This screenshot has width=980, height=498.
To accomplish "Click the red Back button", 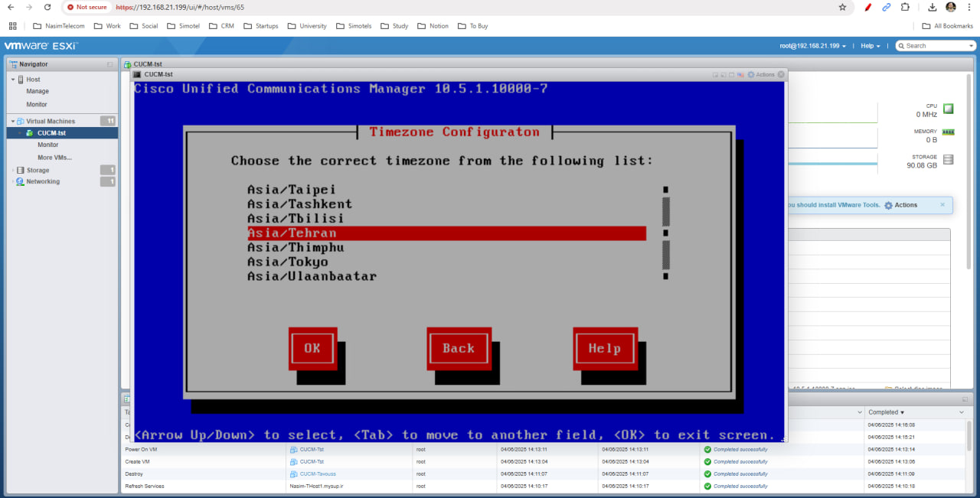I will [x=459, y=348].
